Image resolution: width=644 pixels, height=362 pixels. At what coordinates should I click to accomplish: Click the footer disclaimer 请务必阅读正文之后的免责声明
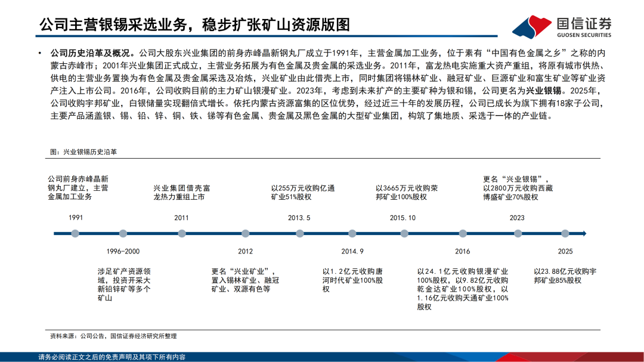pos(112,357)
